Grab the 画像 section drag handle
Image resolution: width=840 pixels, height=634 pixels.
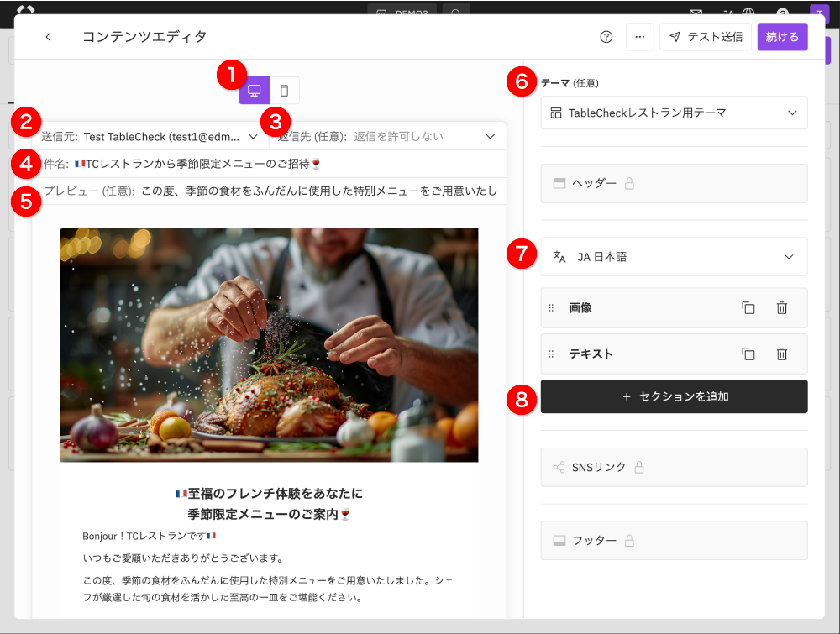pyautogui.click(x=551, y=308)
